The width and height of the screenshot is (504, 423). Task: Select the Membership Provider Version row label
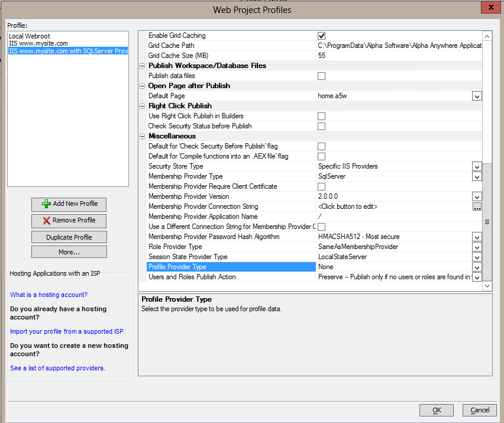[189, 196]
